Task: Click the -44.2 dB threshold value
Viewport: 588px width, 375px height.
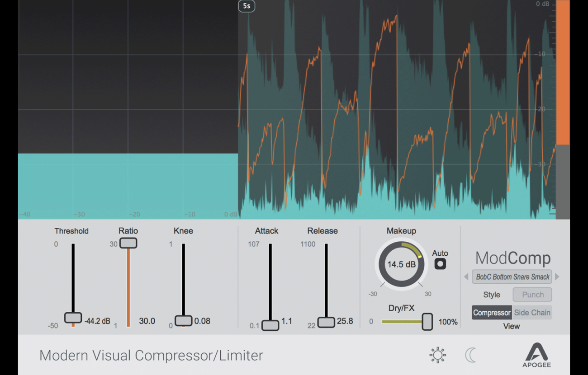Action: pos(97,321)
